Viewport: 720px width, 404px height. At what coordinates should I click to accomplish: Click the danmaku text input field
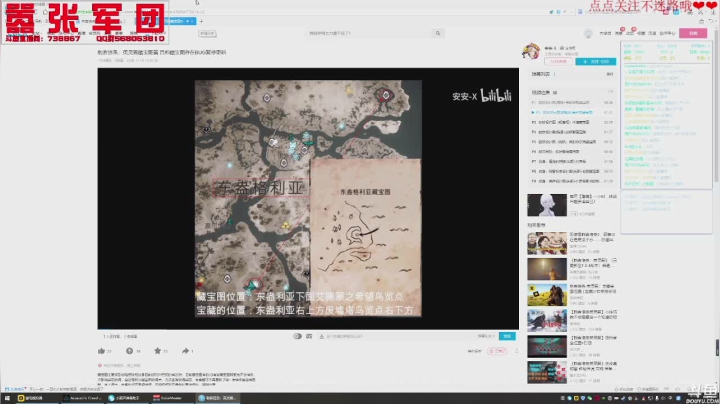(x=399, y=336)
